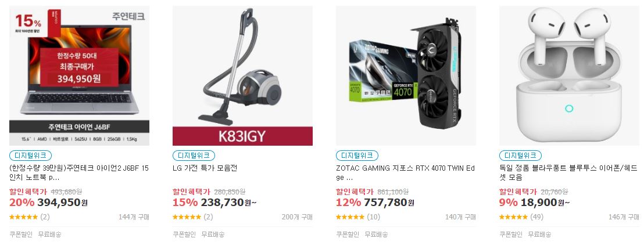
Task: Open the 주연테크 아이언 J6BF laptop image
Action: (x=79, y=75)
